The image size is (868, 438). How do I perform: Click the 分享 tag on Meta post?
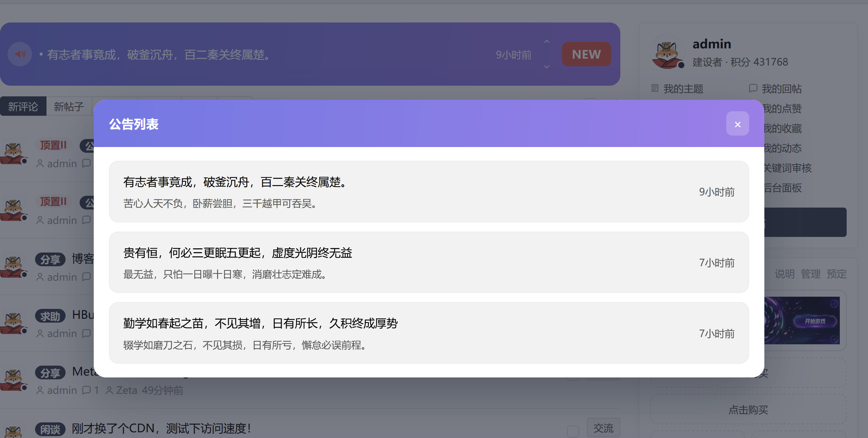[x=50, y=372]
